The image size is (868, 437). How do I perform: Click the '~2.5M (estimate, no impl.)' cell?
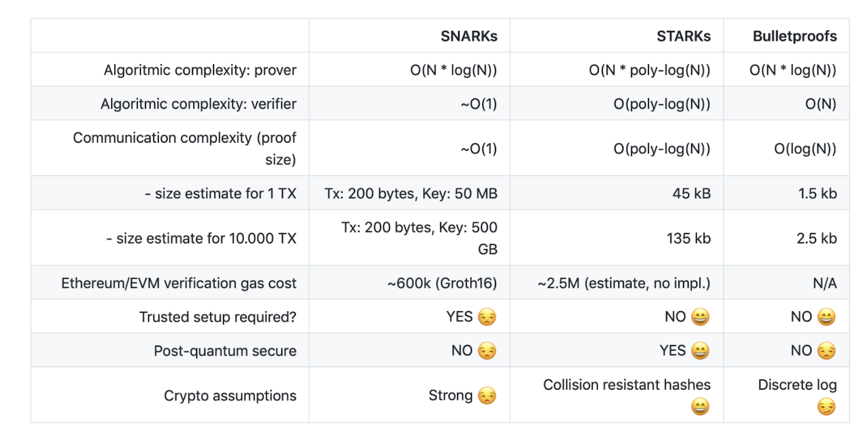point(623,284)
